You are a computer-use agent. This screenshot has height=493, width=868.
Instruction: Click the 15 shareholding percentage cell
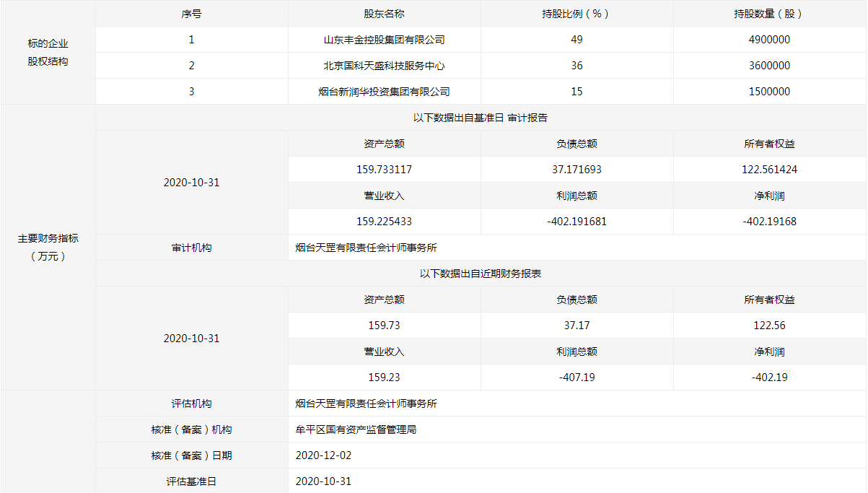click(577, 92)
